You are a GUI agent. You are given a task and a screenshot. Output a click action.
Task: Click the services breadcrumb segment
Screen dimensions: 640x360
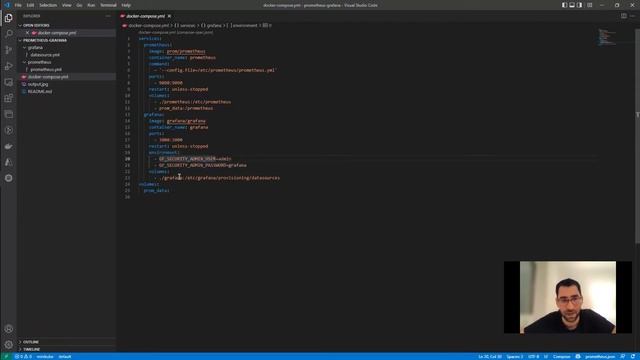click(185, 25)
